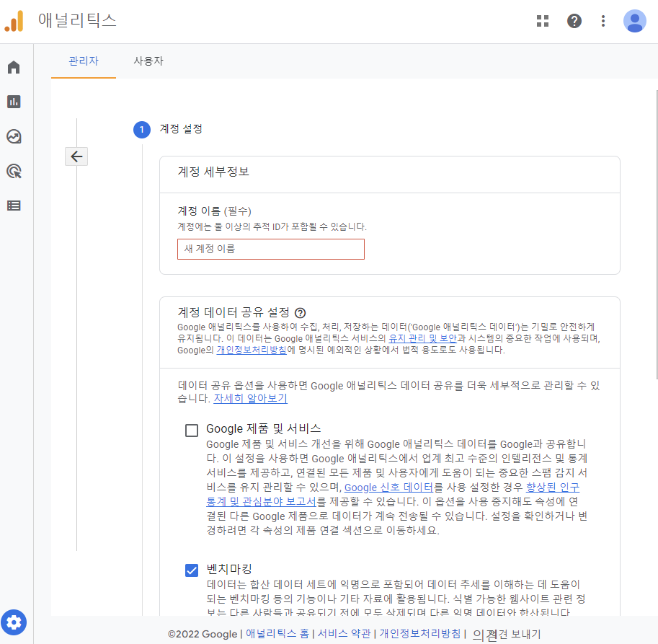Click the 계정 이름 (필수) label
Screen dimensions: 658x644
pyautogui.click(x=215, y=211)
